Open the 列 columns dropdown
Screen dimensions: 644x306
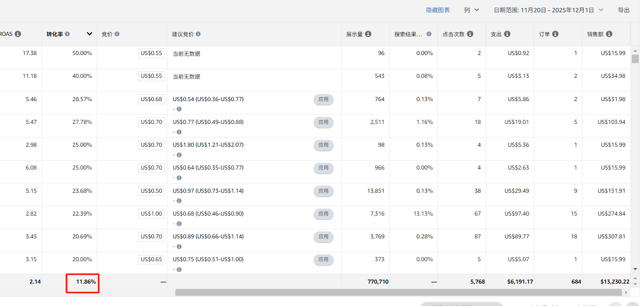point(471,10)
